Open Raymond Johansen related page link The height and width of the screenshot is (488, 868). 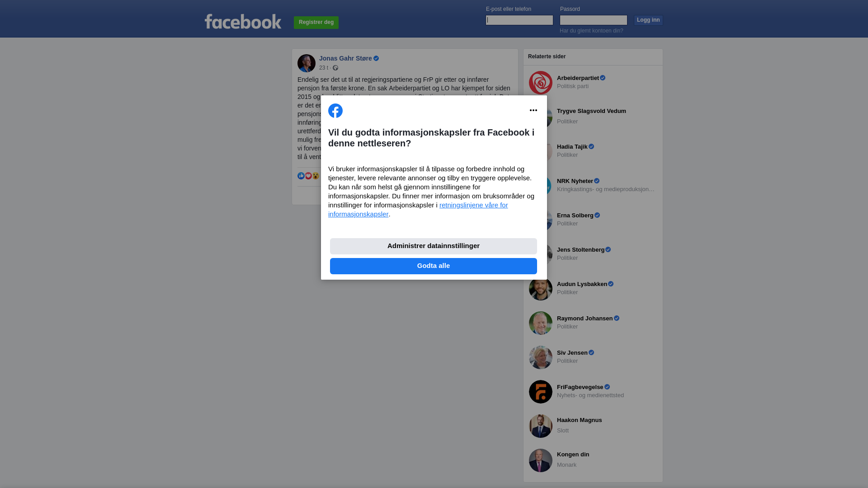click(x=585, y=319)
